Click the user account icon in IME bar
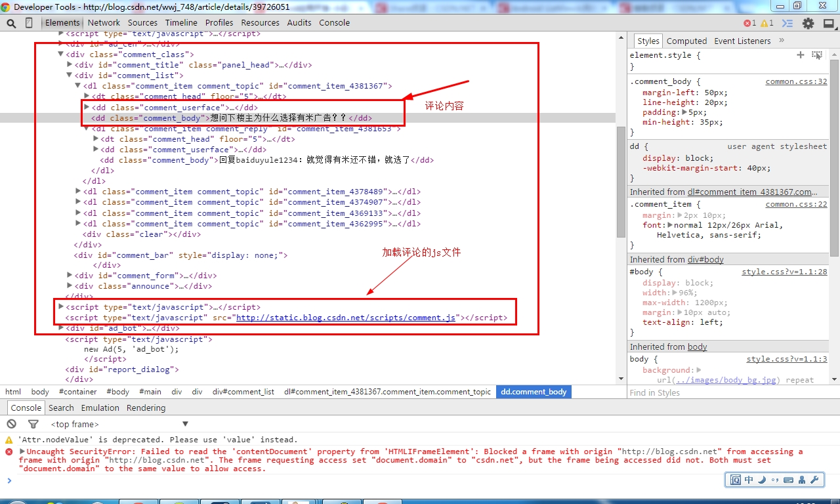This screenshot has width=840, height=504. (x=802, y=480)
